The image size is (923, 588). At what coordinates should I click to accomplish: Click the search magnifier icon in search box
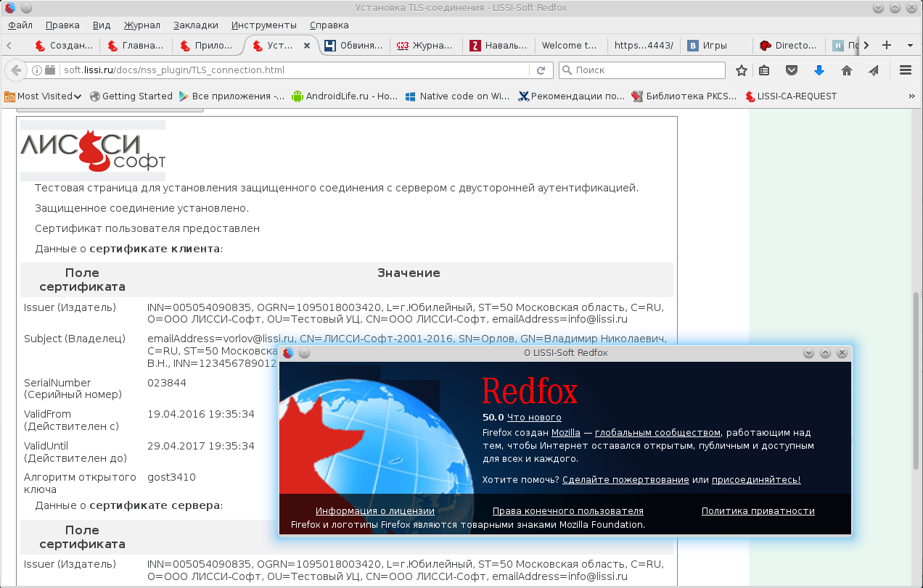click(567, 70)
